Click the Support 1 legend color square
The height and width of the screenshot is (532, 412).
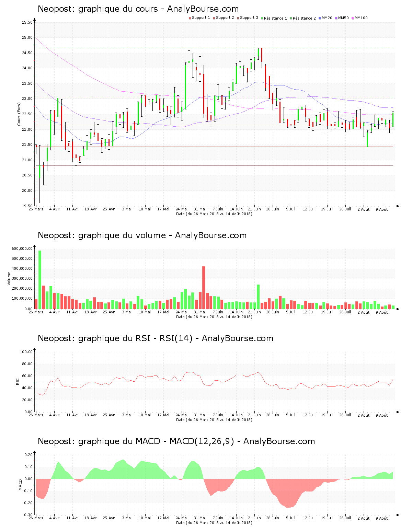190,18
